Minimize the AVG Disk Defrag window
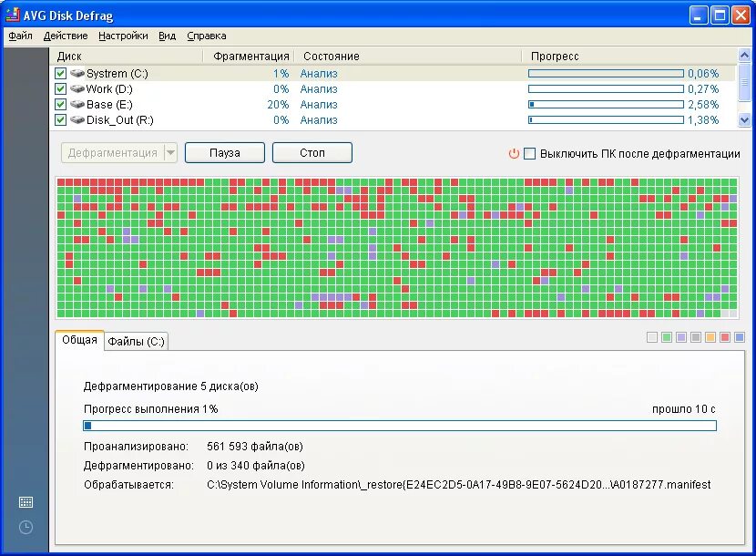This screenshot has width=756, height=556. [x=698, y=15]
